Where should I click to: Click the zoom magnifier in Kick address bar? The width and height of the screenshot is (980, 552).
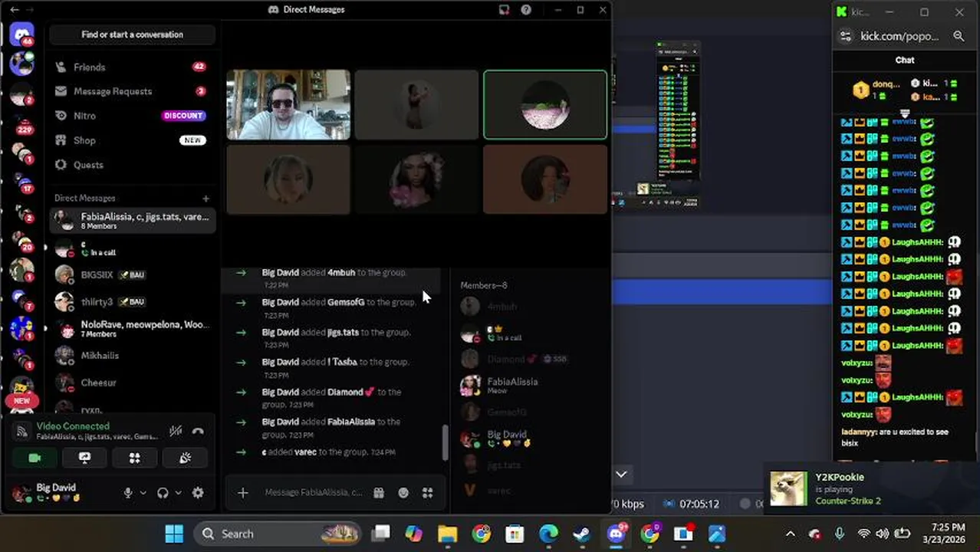[959, 36]
